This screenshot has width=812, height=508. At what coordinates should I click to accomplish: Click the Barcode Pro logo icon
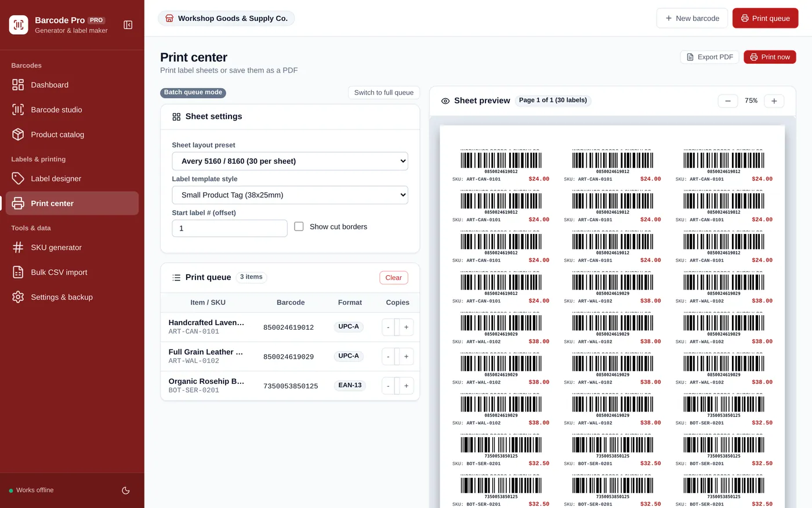pyautogui.click(x=19, y=25)
